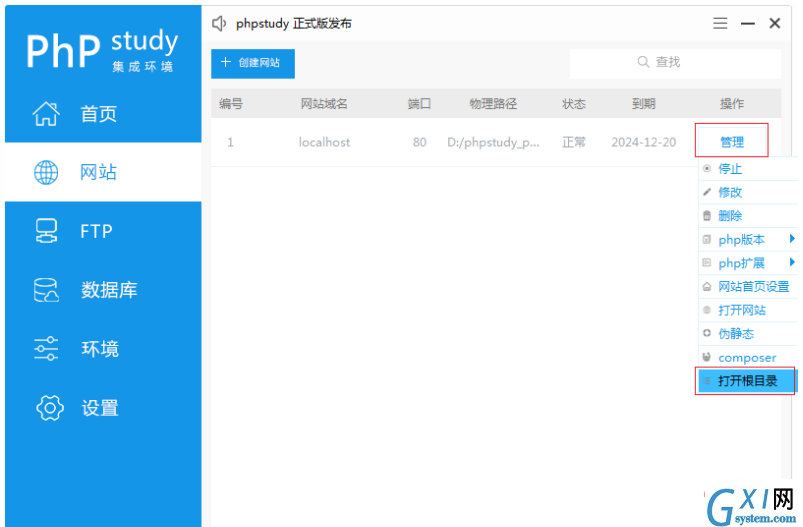Click the database icon for 数据库
This screenshot has height=527, width=803.
pos(46,290)
